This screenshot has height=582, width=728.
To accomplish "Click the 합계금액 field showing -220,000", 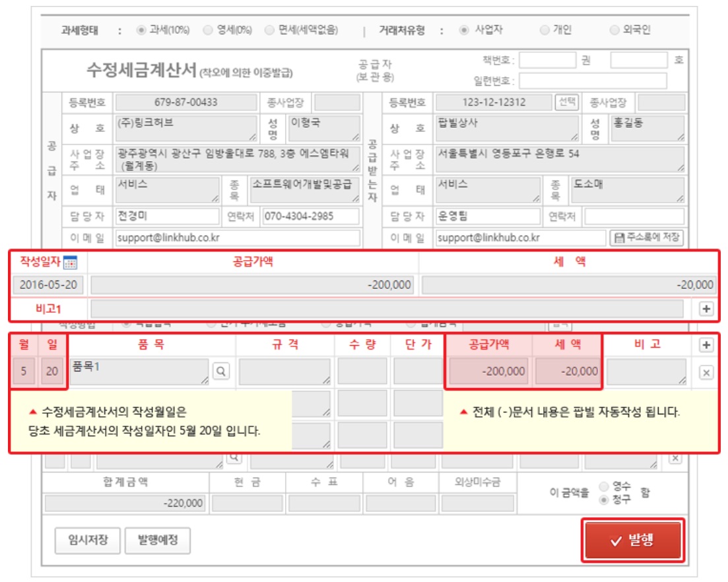I will [125, 503].
